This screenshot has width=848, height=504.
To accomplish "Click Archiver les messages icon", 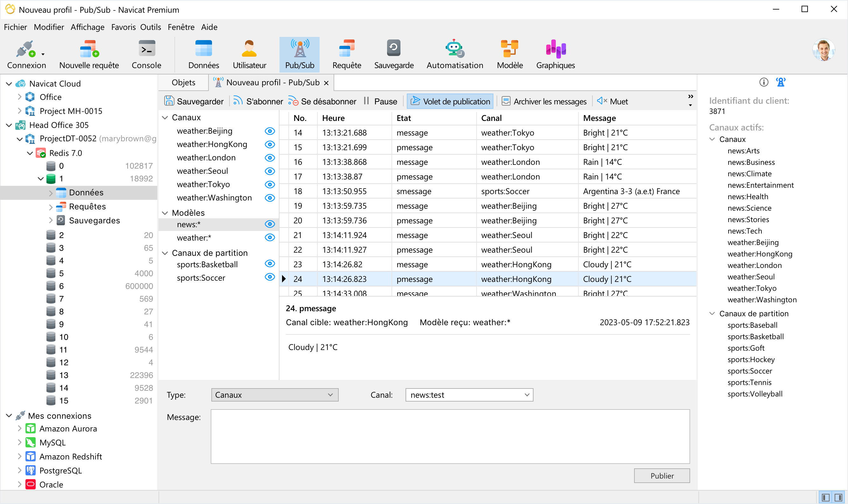I will (506, 101).
